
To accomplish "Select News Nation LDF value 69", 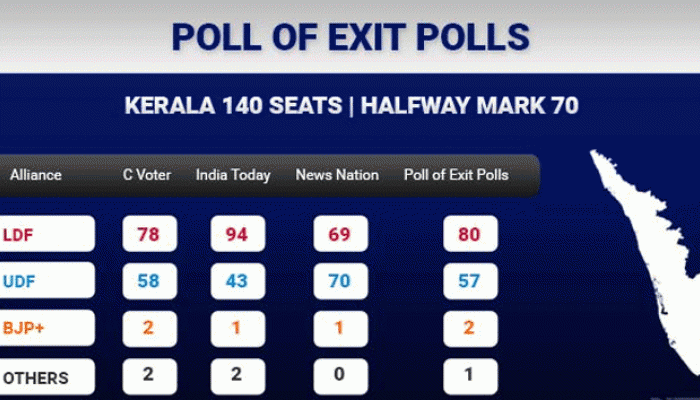I will click(x=341, y=234).
